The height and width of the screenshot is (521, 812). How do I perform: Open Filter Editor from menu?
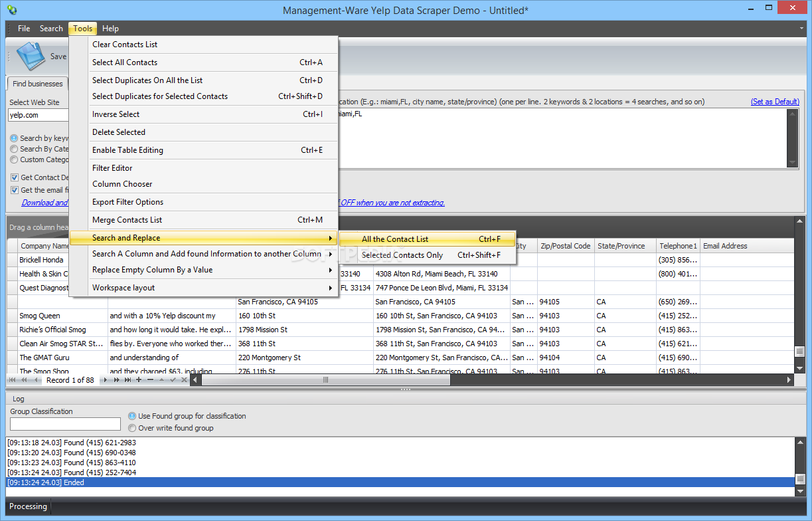[x=204, y=168]
